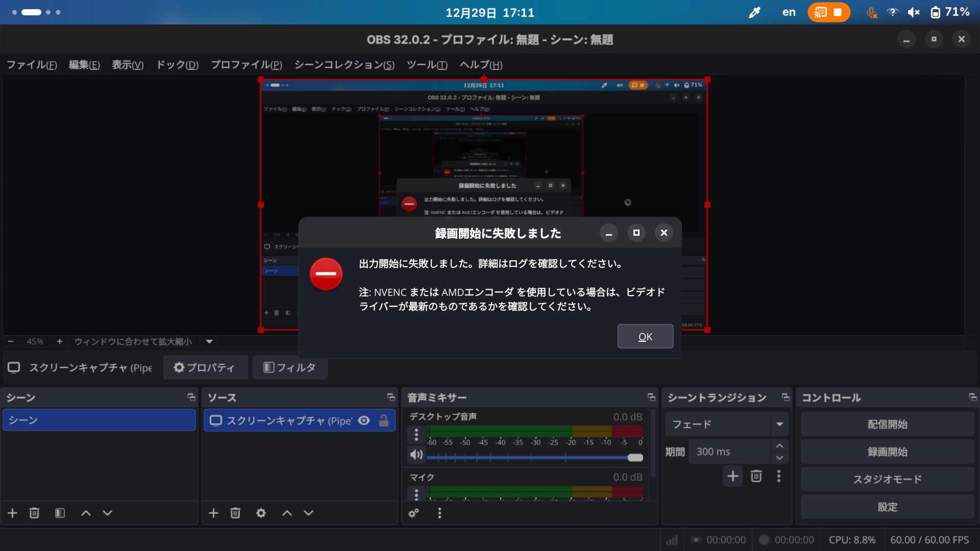The height and width of the screenshot is (551, 980).
Task: Pop out the audio mixer dock icon
Action: coord(651,397)
